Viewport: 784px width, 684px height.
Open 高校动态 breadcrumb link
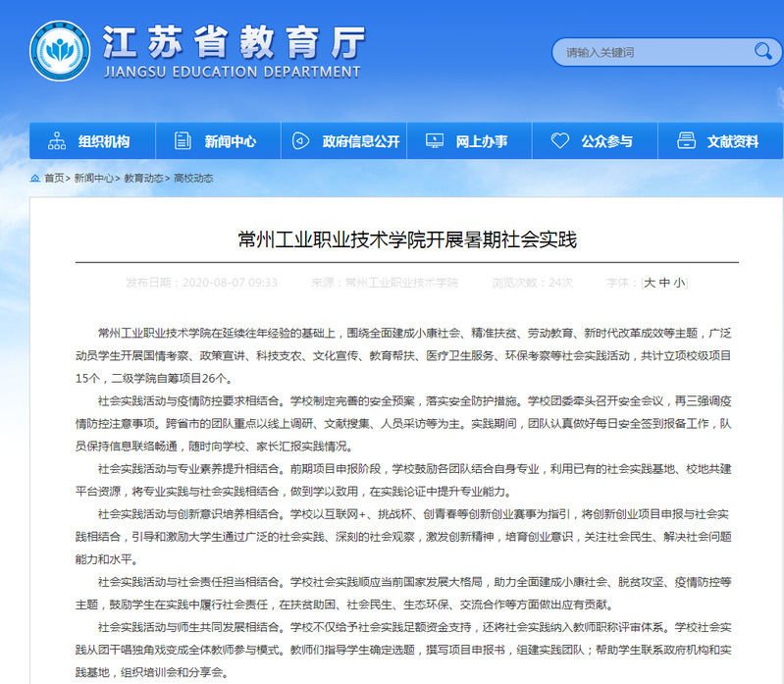(x=193, y=179)
